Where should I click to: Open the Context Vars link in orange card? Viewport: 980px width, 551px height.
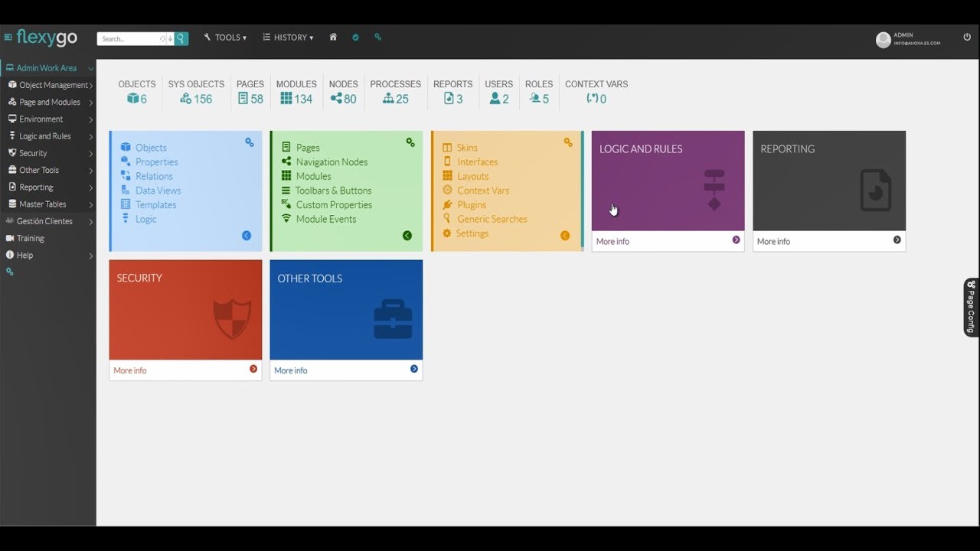(483, 191)
